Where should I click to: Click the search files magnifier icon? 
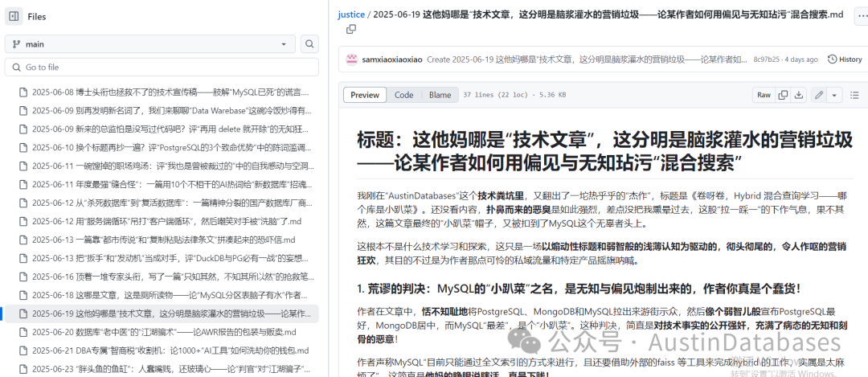click(309, 43)
